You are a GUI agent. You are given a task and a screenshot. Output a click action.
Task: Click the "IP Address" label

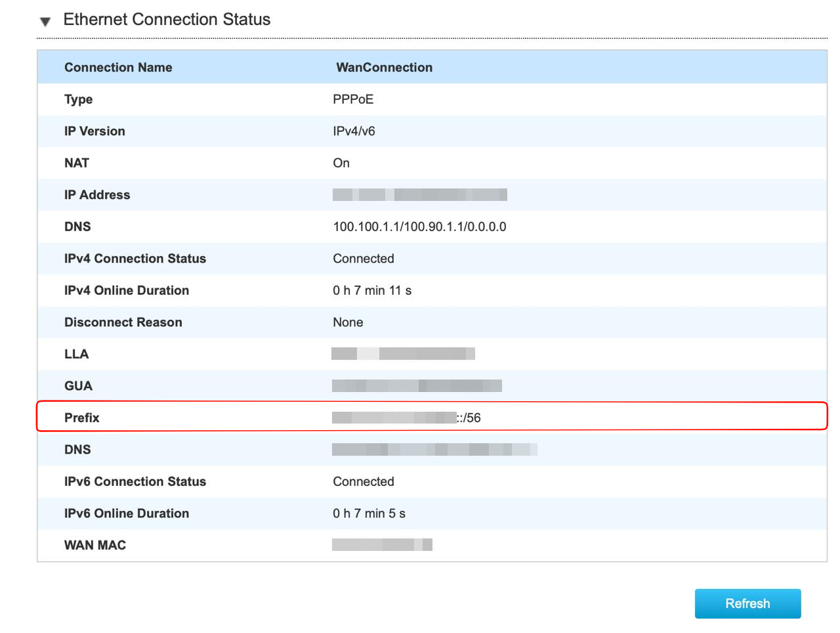[97, 195]
